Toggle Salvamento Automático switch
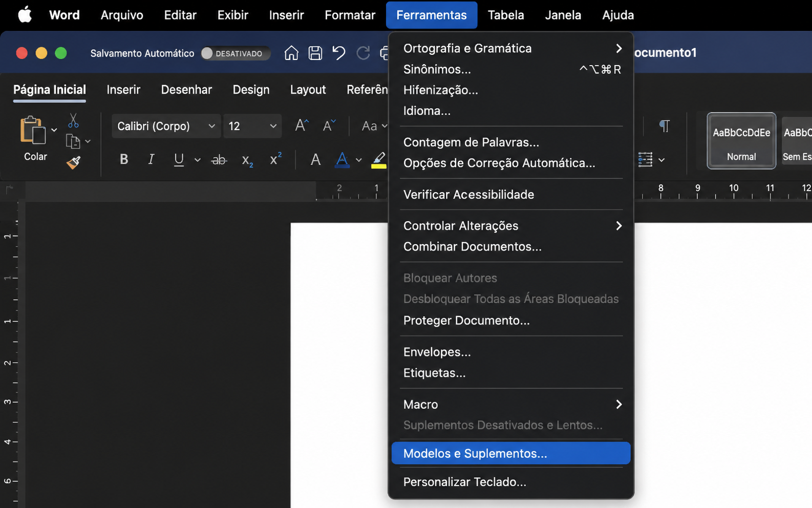 pyautogui.click(x=236, y=53)
